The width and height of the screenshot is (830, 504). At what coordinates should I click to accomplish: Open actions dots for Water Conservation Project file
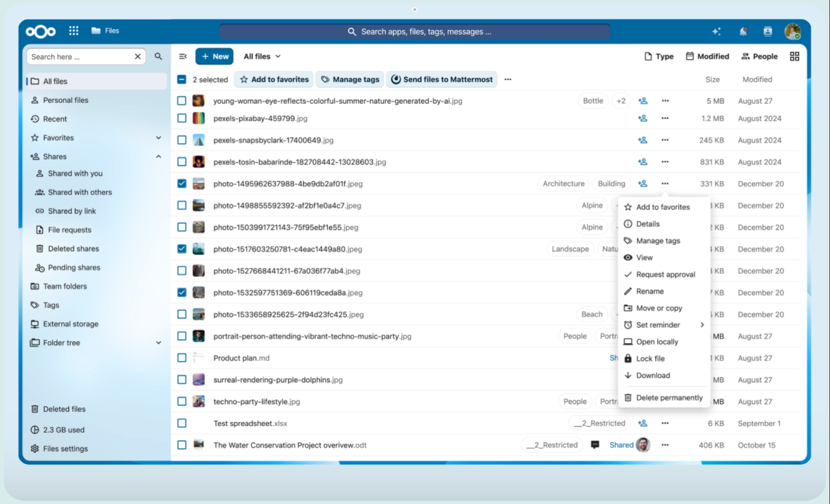click(665, 445)
